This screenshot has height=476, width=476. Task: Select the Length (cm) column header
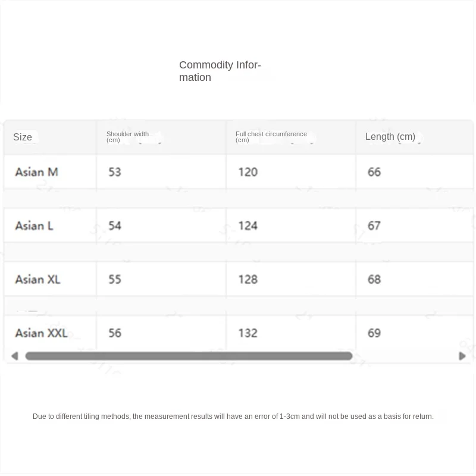click(x=390, y=137)
